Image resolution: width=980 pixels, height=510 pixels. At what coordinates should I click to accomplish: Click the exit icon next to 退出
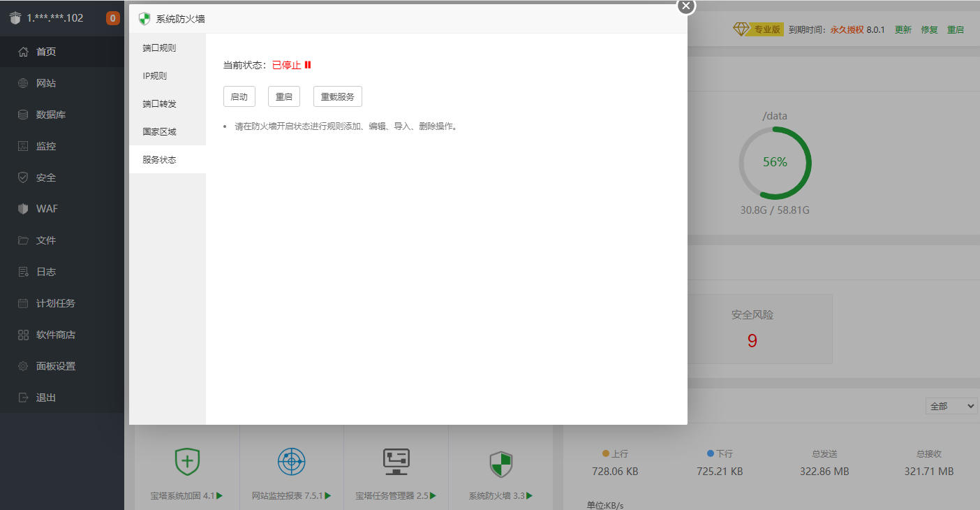tap(23, 398)
